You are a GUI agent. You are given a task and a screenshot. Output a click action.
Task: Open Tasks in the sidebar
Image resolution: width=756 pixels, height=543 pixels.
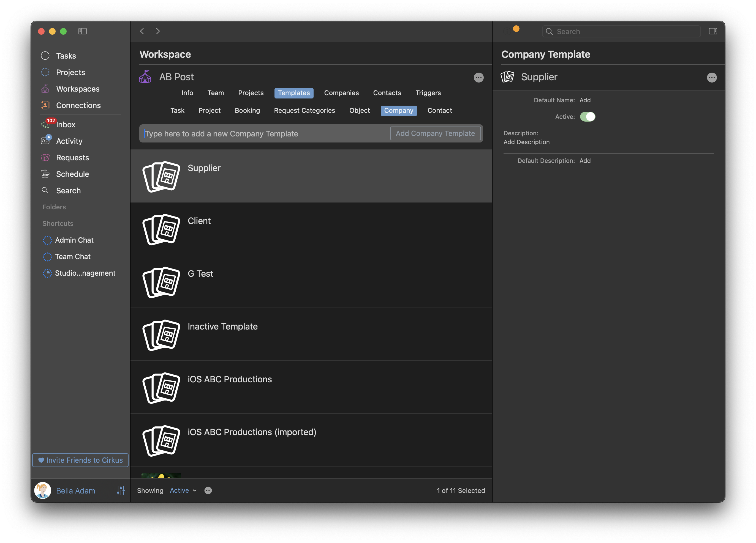pos(66,56)
